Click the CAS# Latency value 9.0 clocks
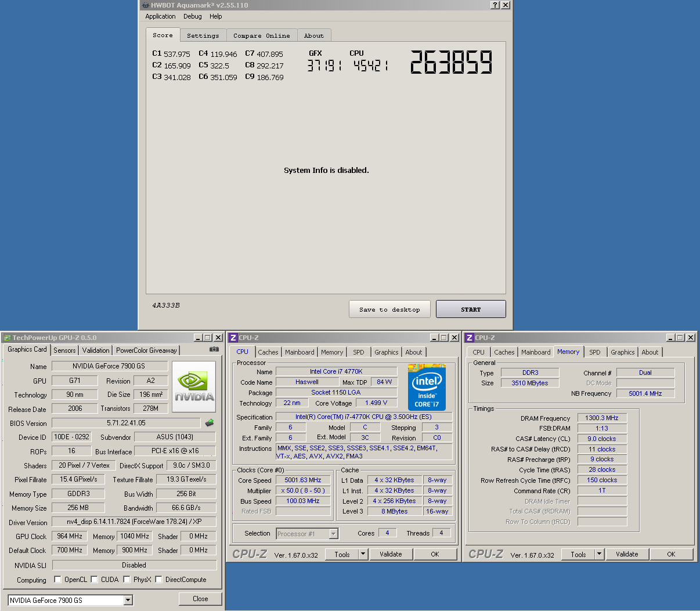The image size is (700, 611). click(602, 439)
